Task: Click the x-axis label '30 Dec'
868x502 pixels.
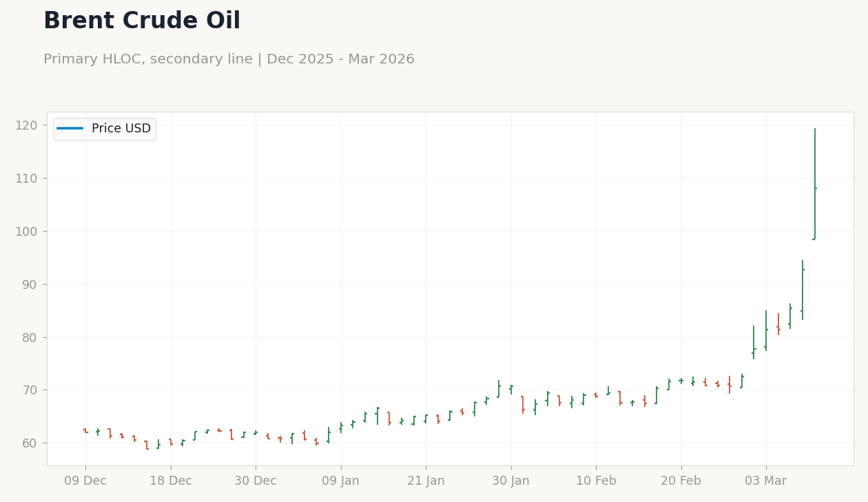Action: (256, 481)
